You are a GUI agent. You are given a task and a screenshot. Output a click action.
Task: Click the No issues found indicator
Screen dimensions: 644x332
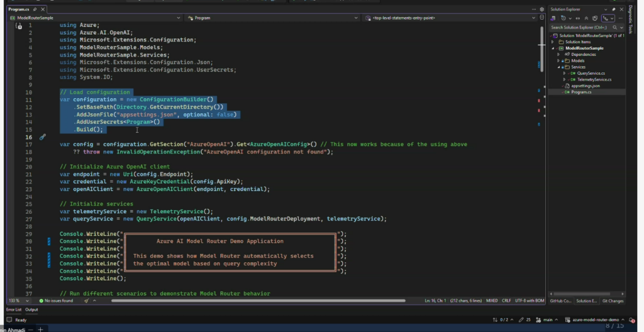point(55,301)
